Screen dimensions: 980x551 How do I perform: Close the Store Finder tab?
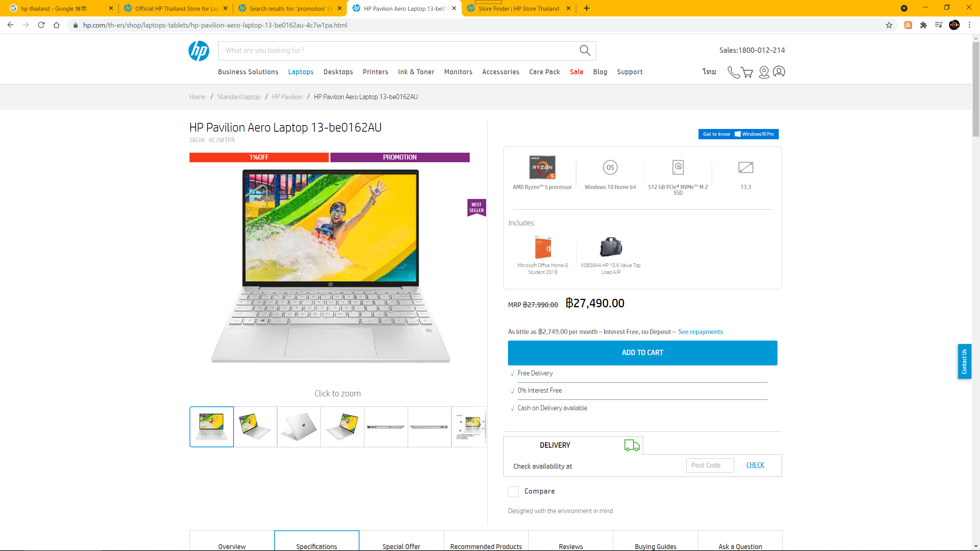[x=568, y=8]
